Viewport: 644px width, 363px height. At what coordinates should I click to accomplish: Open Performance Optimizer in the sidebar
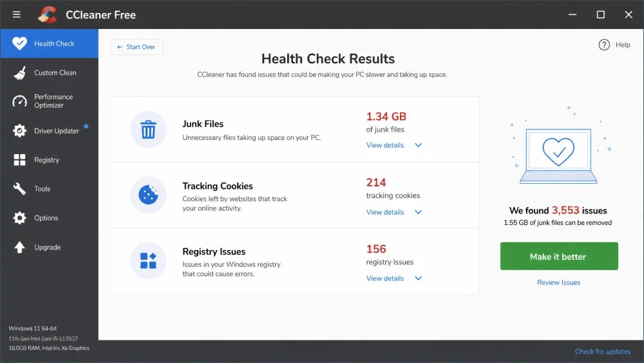(50, 101)
